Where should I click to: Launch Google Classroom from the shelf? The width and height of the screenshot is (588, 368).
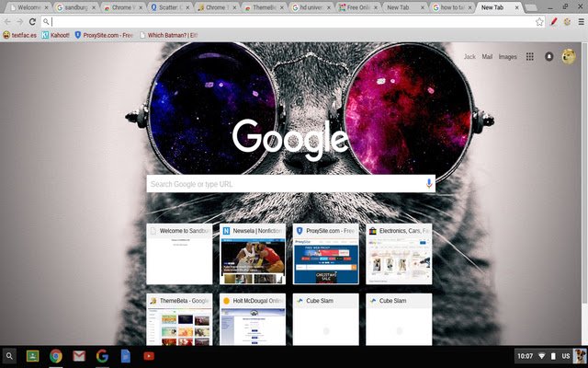33,356
